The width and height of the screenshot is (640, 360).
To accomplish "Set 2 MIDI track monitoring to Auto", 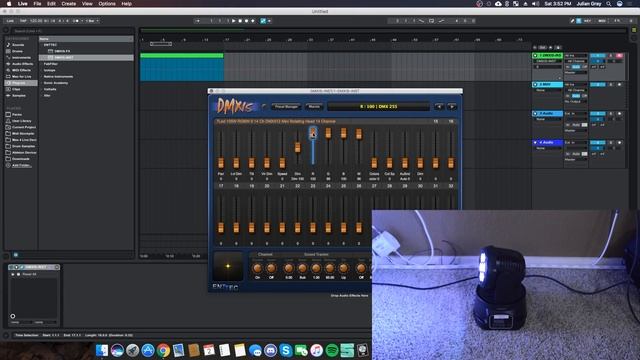I will coord(576,96).
